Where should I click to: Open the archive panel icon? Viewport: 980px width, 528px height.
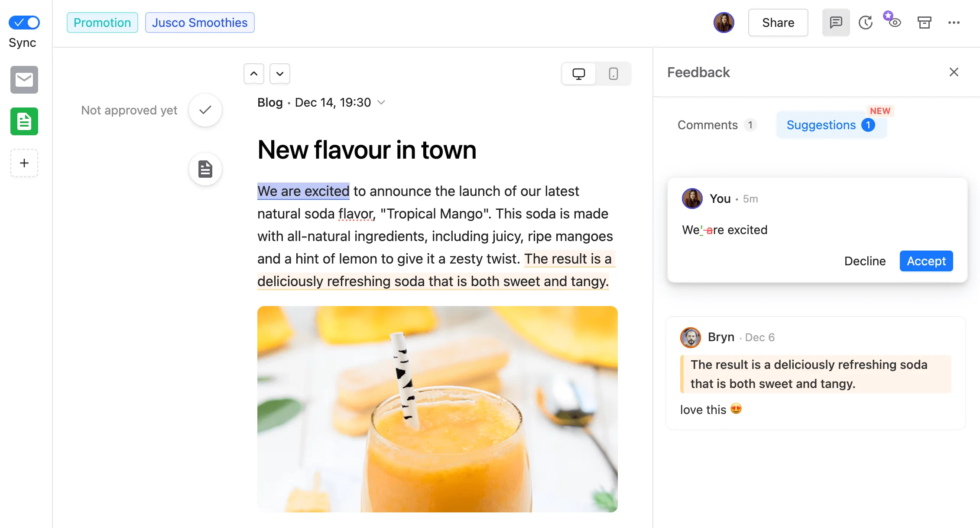pyautogui.click(x=924, y=23)
